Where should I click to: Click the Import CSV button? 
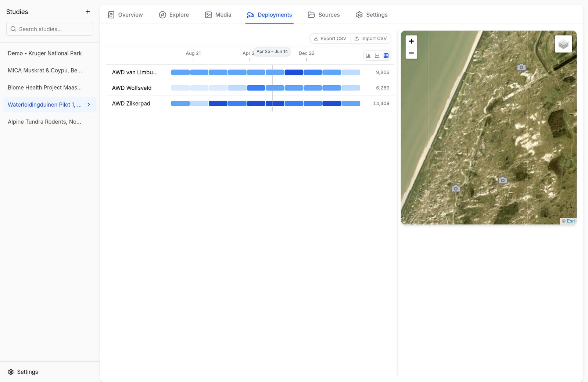pyautogui.click(x=370, y=39)
